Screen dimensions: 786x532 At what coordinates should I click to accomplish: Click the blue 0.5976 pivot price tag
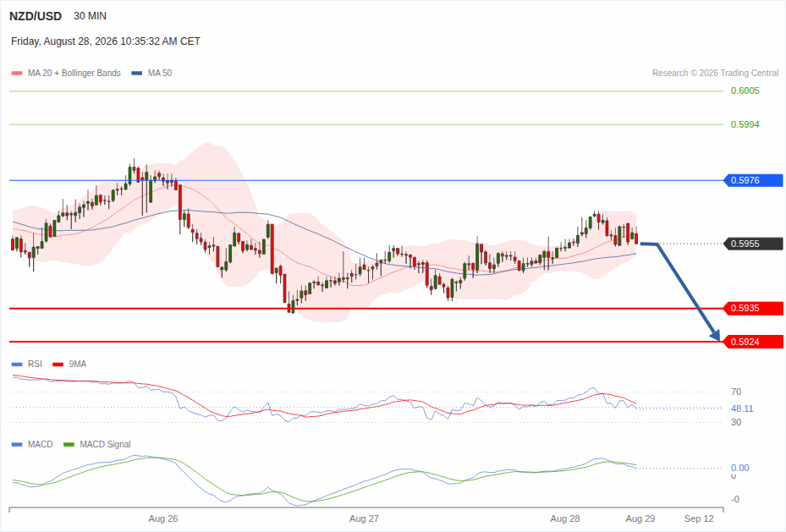[x=753, y=180]
